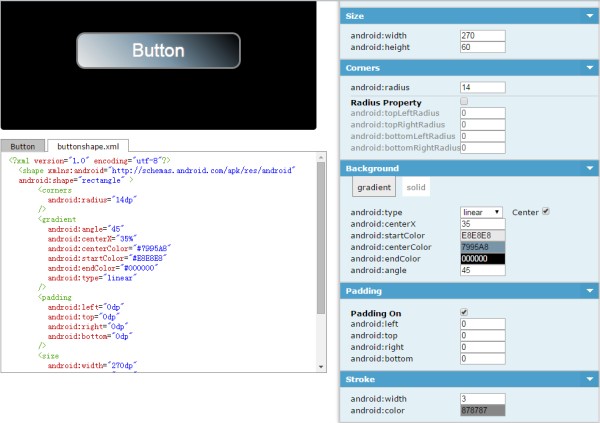
Task: Click the android:topRightRadius field
Action: (x=483, y=124)
